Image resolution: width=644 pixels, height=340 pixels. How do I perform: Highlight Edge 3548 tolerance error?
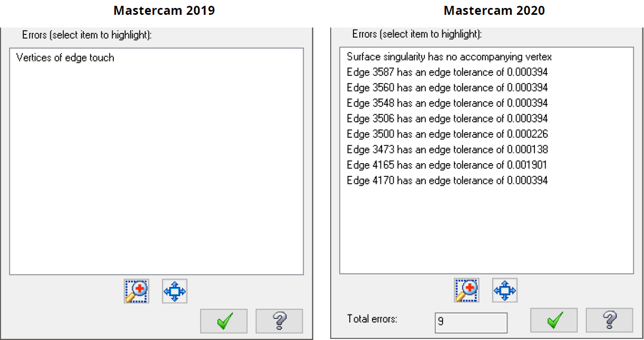pos(447,103)
